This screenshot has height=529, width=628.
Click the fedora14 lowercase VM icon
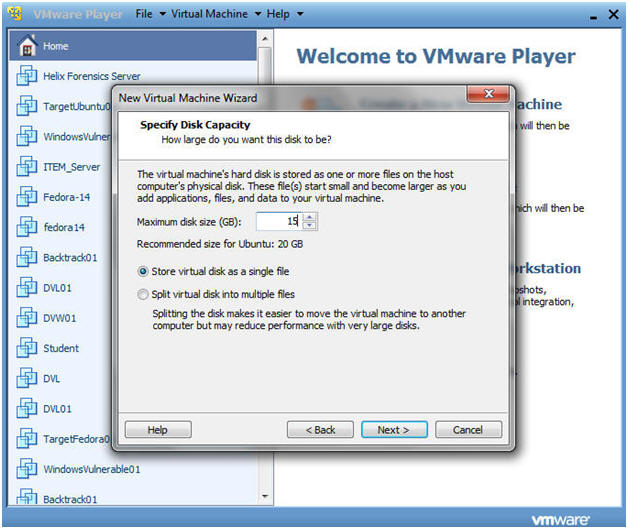pyautogui.click(x=27, y=227)
